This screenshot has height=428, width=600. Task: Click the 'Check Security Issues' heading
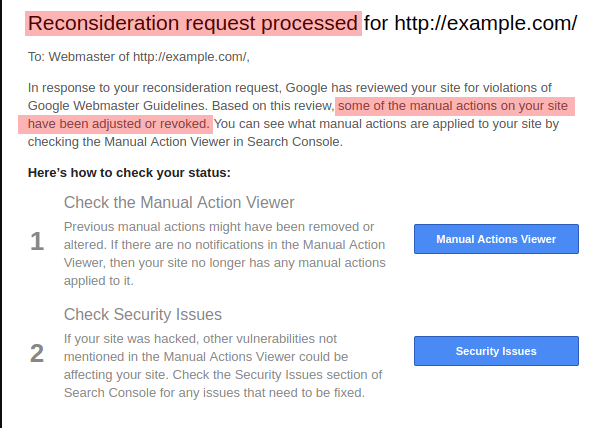[x=143, y=314]
